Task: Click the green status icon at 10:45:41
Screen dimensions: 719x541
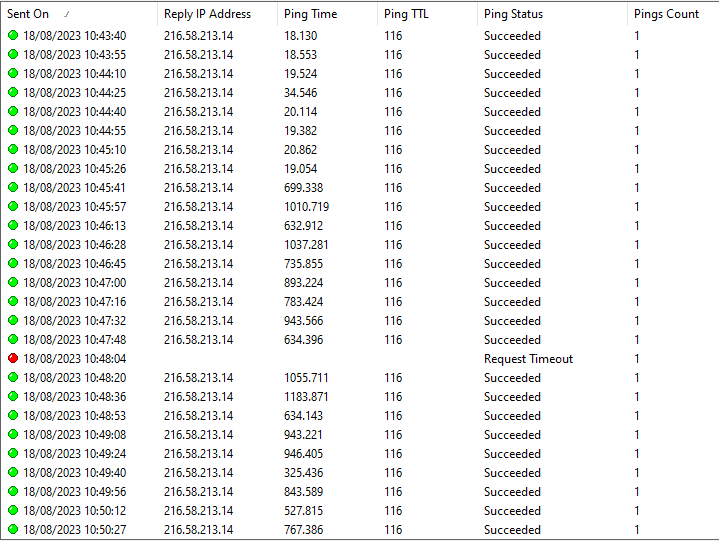Action: pos(13,188)
